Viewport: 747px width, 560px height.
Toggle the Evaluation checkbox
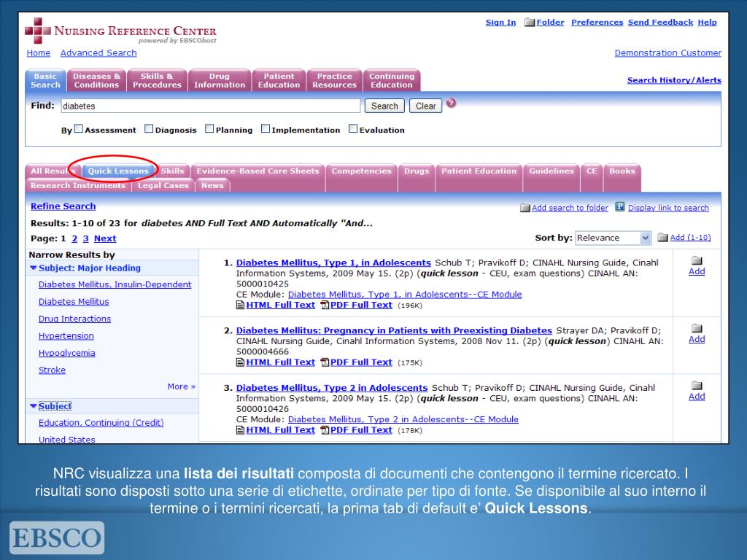353,128
